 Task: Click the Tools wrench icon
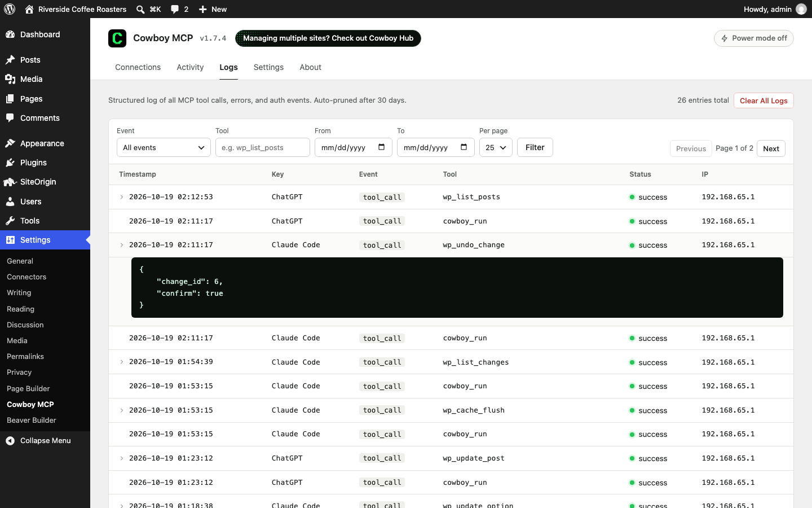point(10,221)
